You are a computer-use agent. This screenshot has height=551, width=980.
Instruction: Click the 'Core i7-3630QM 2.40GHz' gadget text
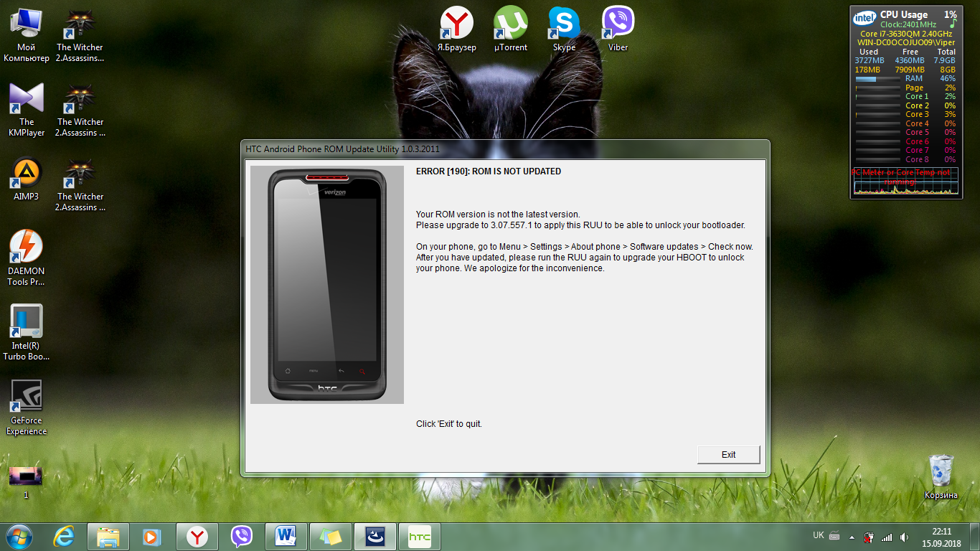906,34
